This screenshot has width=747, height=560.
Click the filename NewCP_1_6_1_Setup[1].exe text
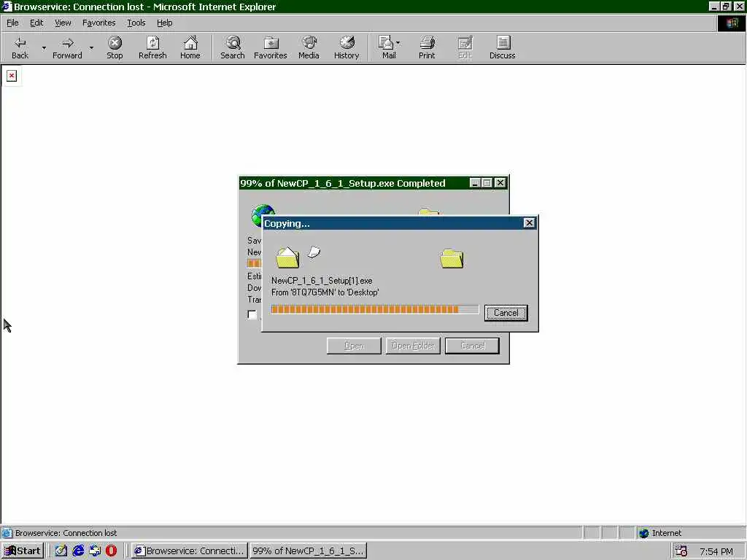322,281
